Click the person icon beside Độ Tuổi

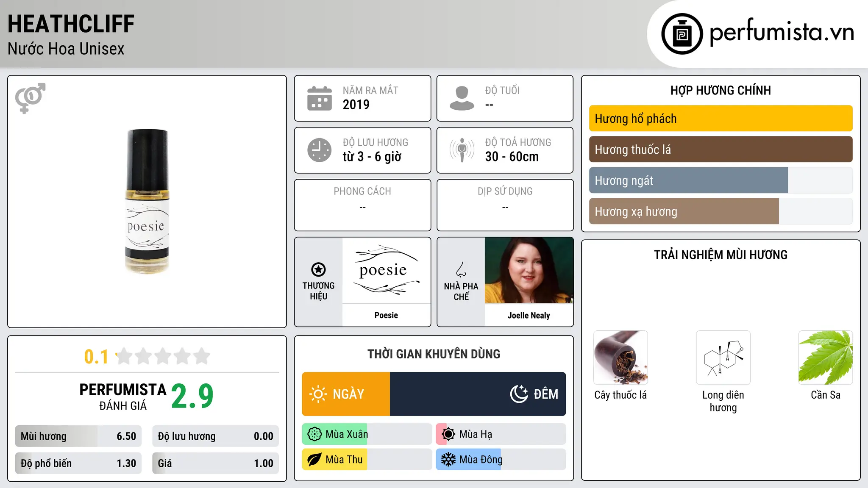[462, 98]
